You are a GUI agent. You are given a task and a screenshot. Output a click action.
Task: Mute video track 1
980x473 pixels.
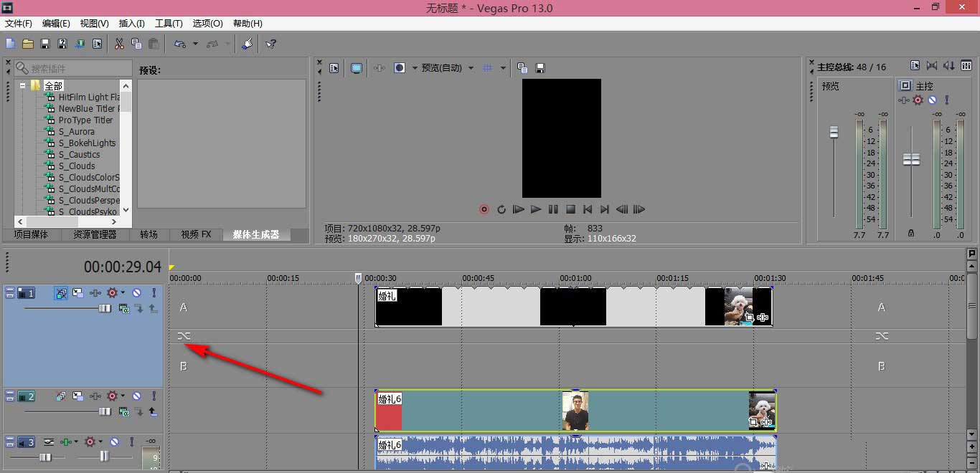[136, 293]
